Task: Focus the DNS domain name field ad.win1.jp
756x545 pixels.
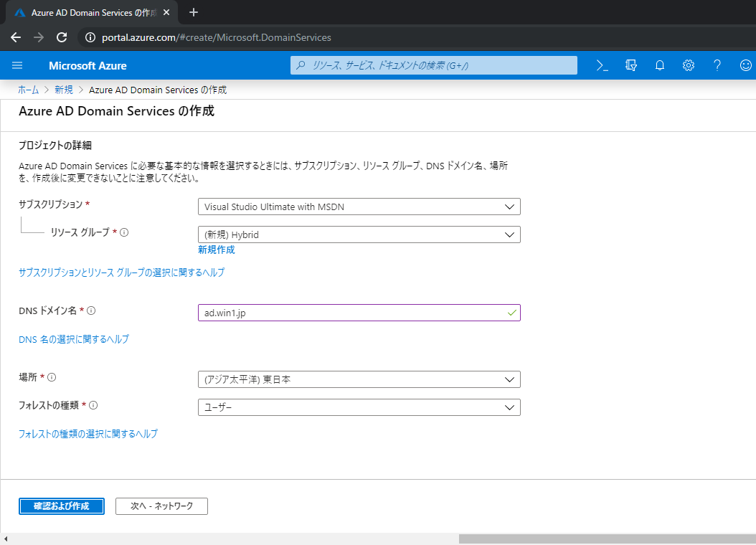Action: point(359,313)
